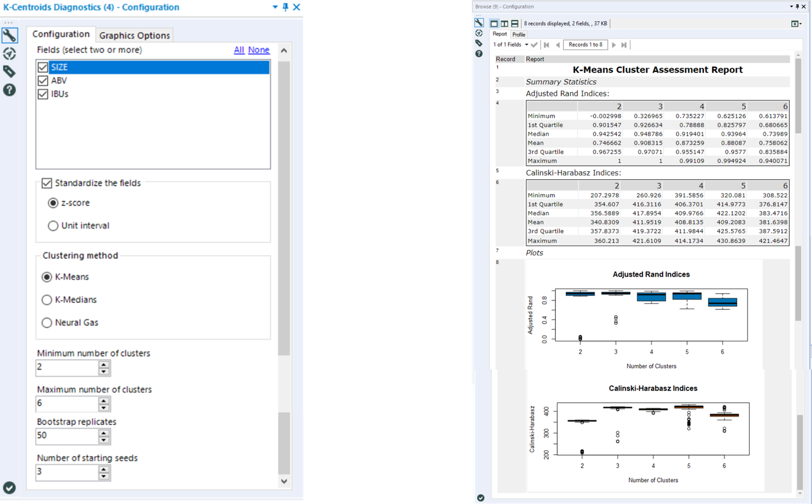
Task: Switch to Configuration tab
Action: (61, 34)
